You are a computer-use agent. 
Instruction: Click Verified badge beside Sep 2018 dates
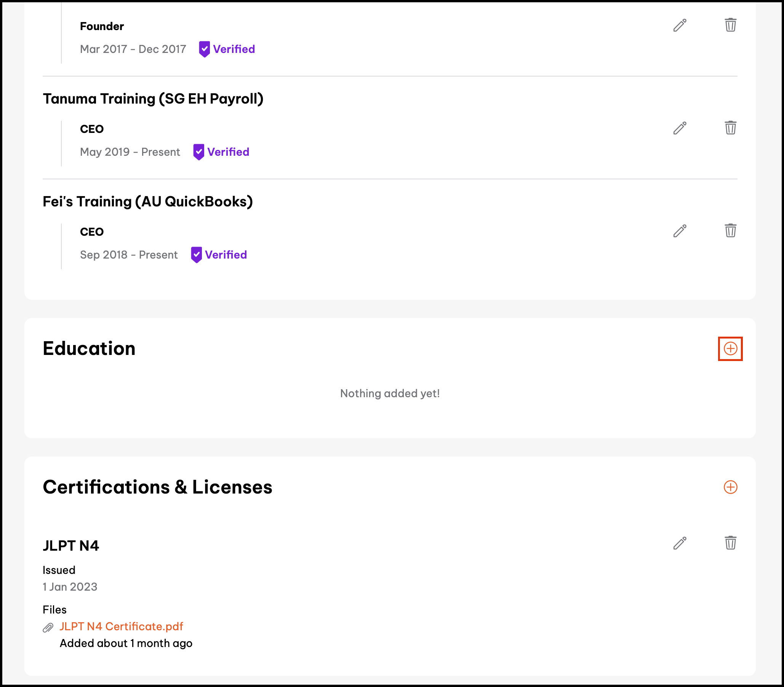tap(219, 254)
